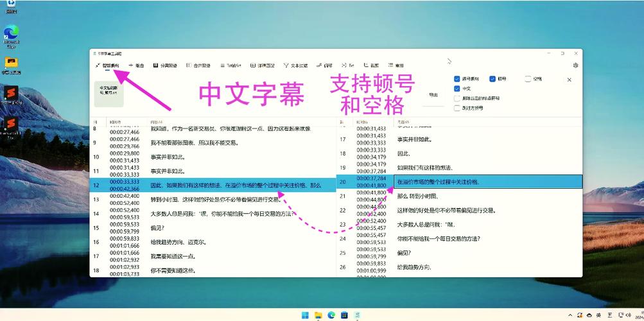This screenshot has height=321, width=644.
Task: Select left row 8 starting '我知道,作为一名新交易员'
Action: (x=213, y=129)
